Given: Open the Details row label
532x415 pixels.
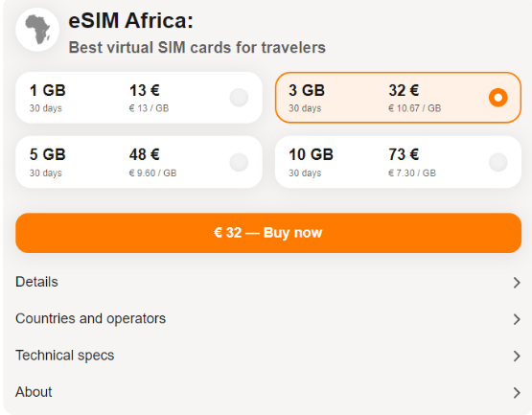Looking at the screenshot, I should [x=36, y=282].
